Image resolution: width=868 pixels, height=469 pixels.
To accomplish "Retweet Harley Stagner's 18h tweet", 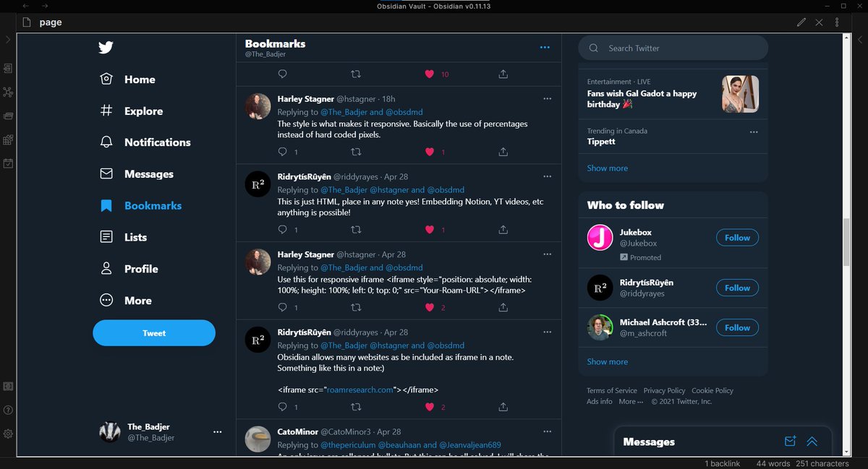I will point(355,152).
